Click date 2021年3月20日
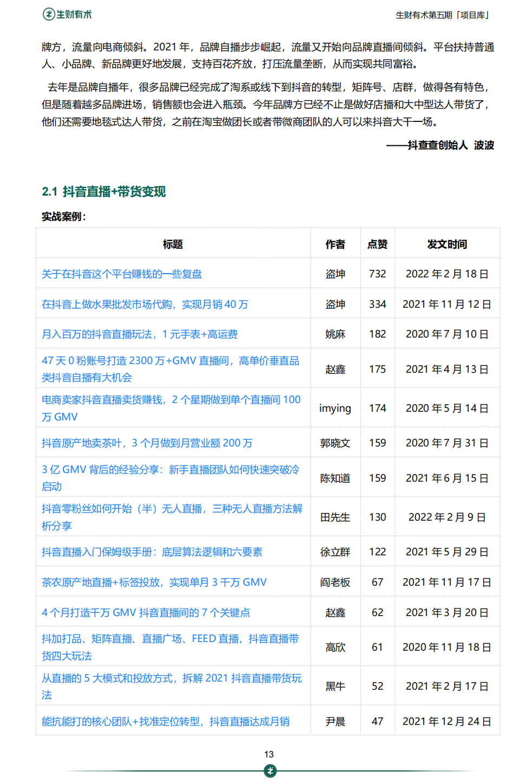The image size is (532, 784). point(447,613)
